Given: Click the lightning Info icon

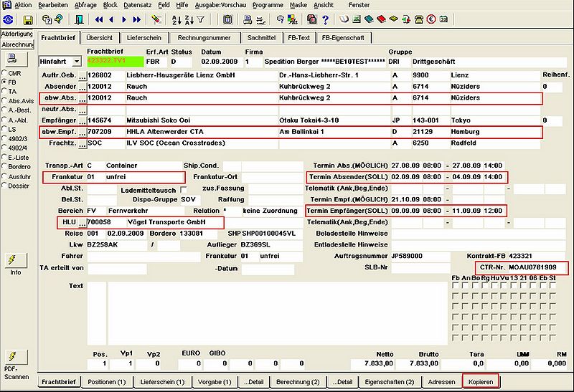Looking at the screenshot, I should tap(15, 260).
